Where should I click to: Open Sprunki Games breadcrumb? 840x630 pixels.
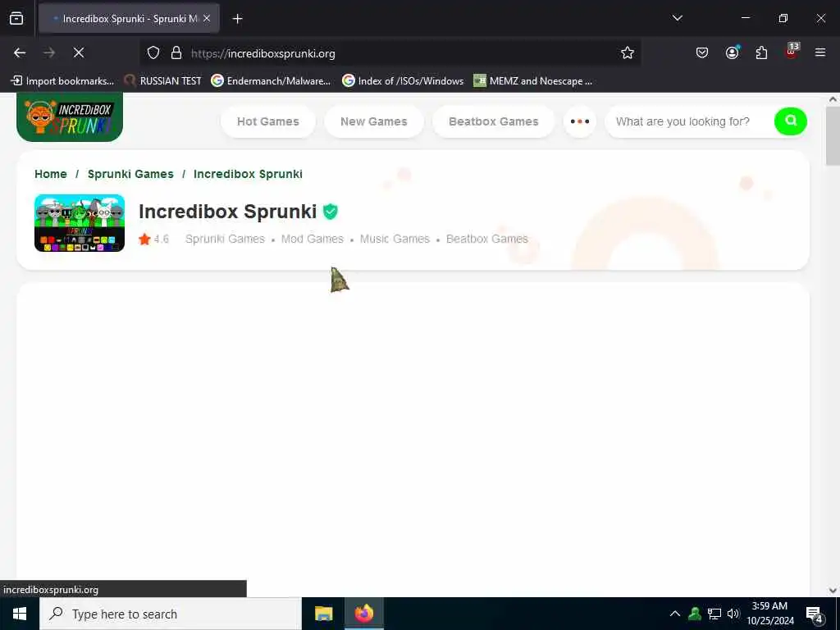pyautogui.click(x=130, y=174)
